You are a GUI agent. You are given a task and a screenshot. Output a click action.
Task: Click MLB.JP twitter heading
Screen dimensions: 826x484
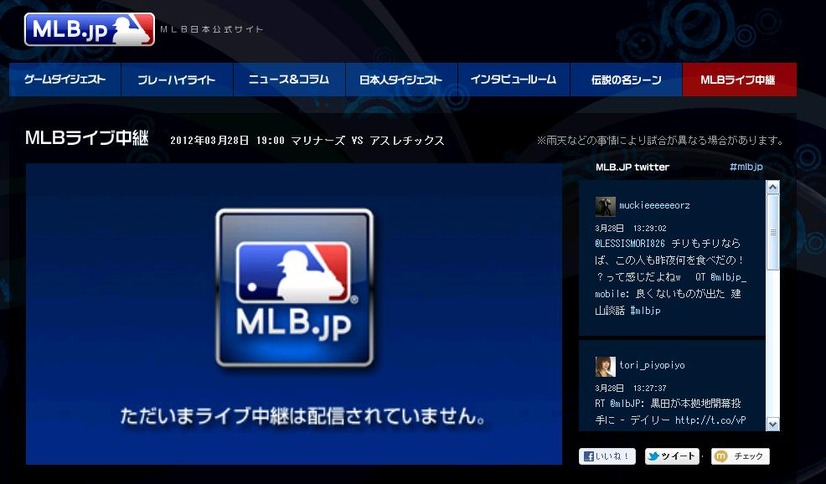coord(632,167)
